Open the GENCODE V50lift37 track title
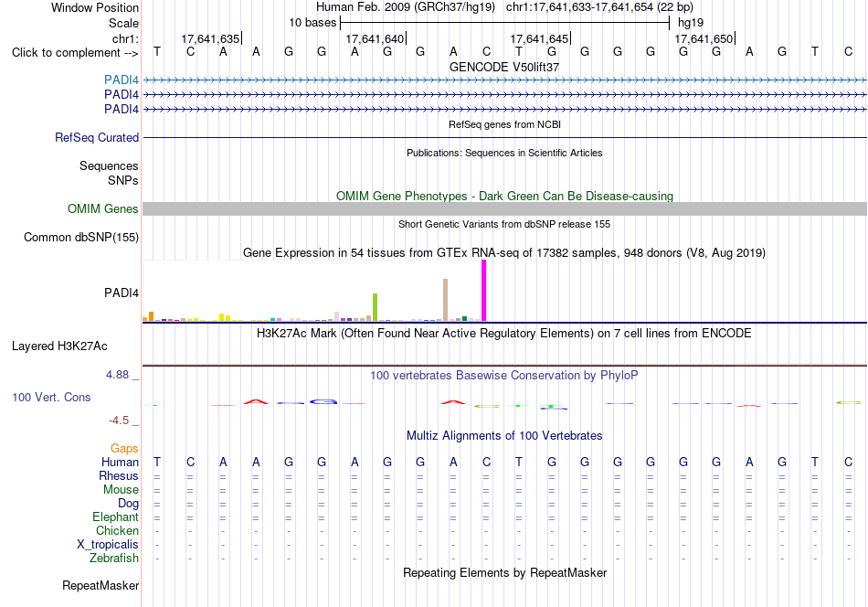868x607 pixels. coord(504,67)
